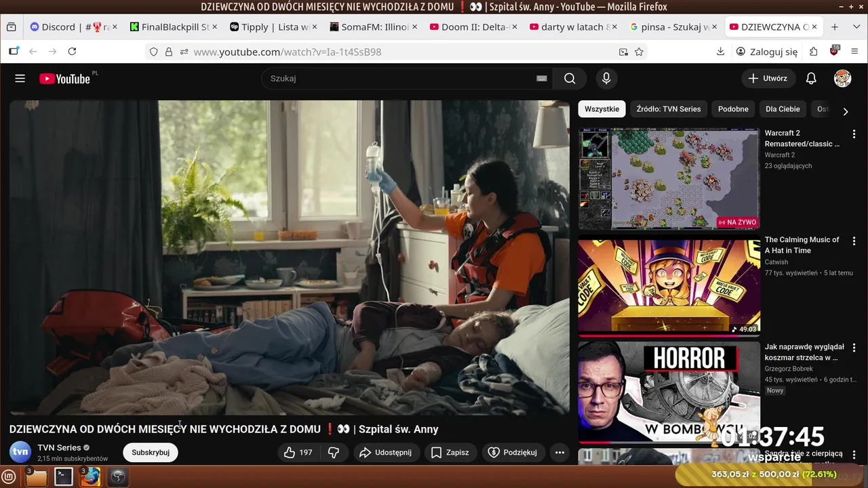Image resolution: width=868 pixels, height=488 pixels.
Task: Start voice search with microphone icon
Action: click(x=606, y=79)
